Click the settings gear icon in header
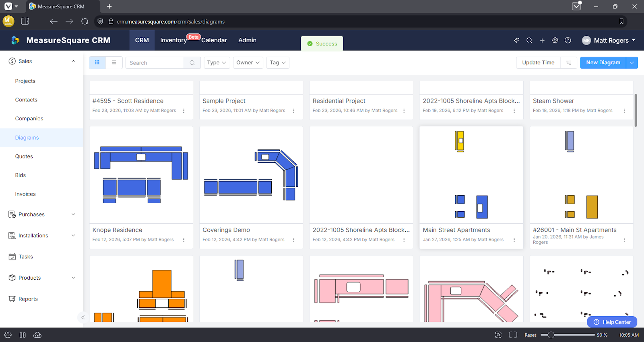 (555, 40)
